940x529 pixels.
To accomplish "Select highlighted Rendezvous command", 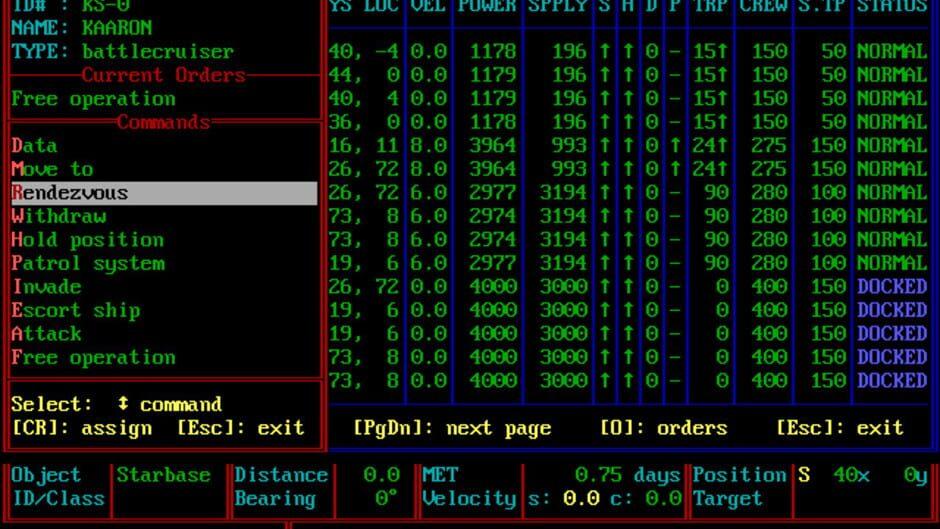I will point(164,193).
